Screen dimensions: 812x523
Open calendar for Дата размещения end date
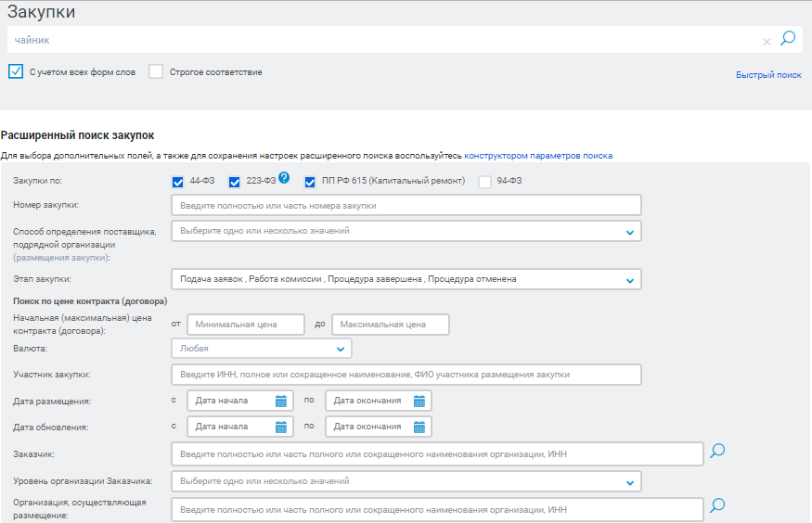(x=419, y=401)
